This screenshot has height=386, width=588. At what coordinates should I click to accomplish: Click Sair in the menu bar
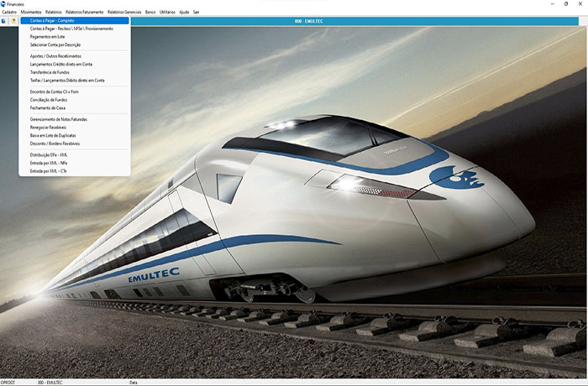197,13
